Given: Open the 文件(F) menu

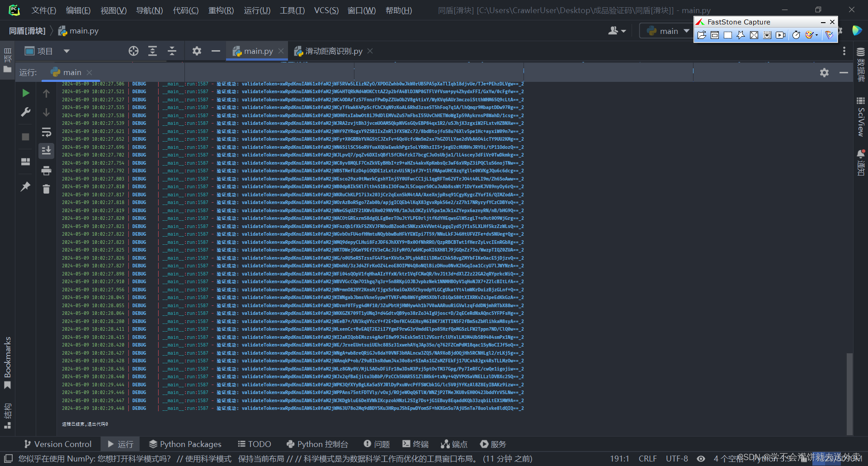Looking at the screenshot, I should point(44,10).
